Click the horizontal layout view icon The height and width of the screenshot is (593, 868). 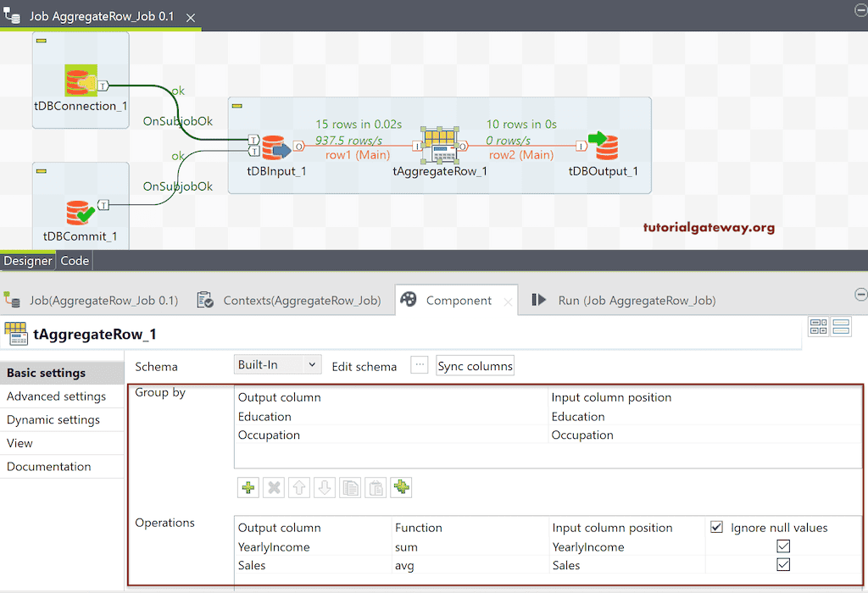pyautogui.click(x=840, y=325)
